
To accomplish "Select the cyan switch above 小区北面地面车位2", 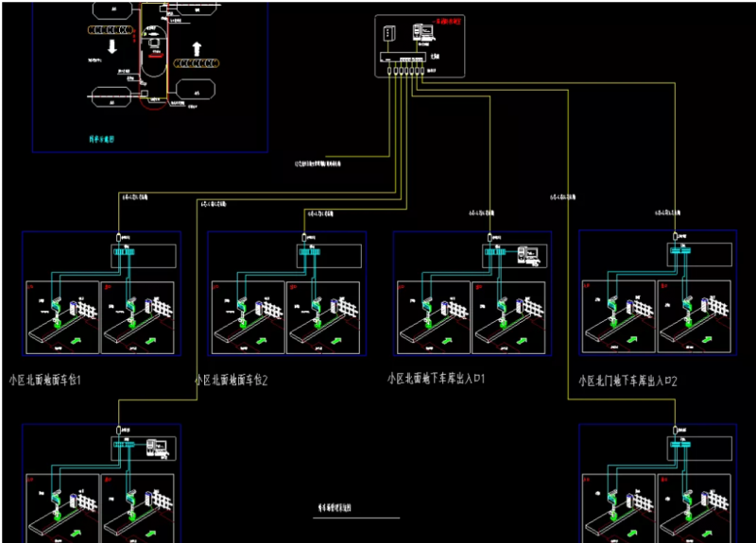I will coord(309,252).
